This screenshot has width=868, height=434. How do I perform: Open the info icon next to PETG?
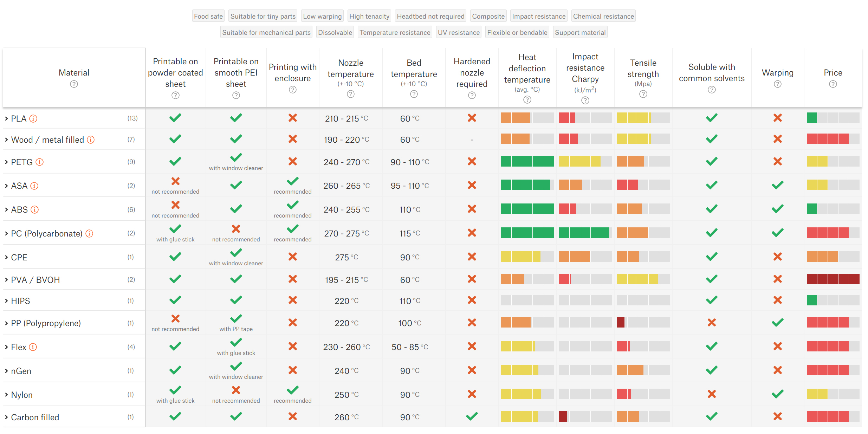40,162
